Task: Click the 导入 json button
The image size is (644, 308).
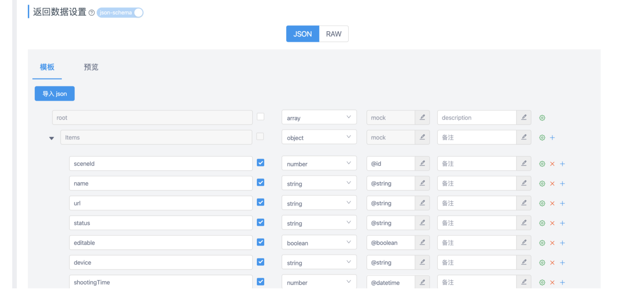Action: pos(55,94)
